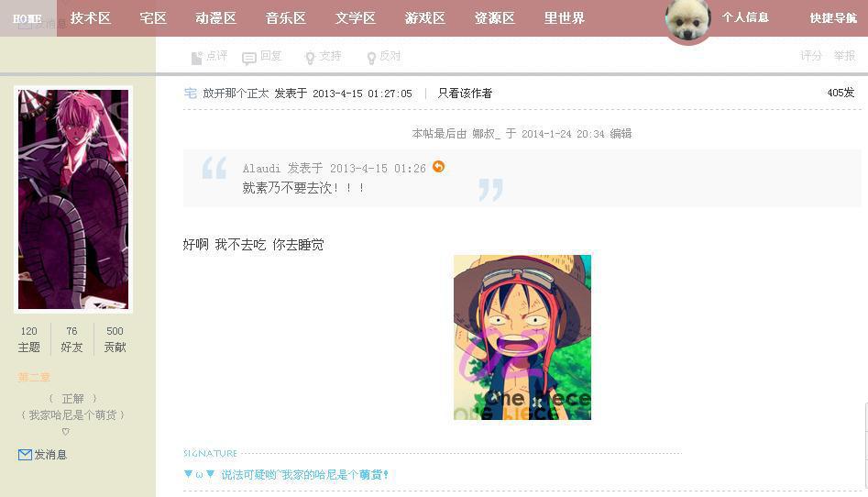The height and width of the screenshot is (497, 868).
Task: Click the HOME button in navigation bar
Action: tap(27, 18)
